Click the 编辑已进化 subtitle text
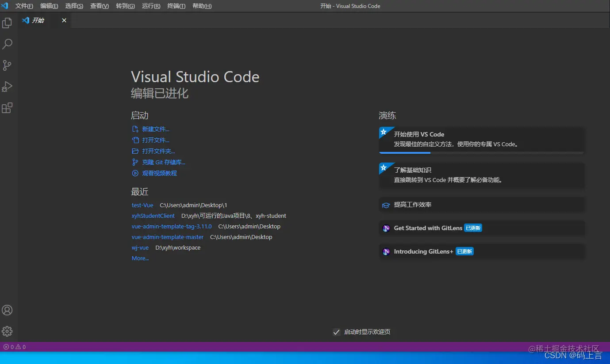Image resolution: width=610 pixels, height=364 pixels. click(160, 93)
